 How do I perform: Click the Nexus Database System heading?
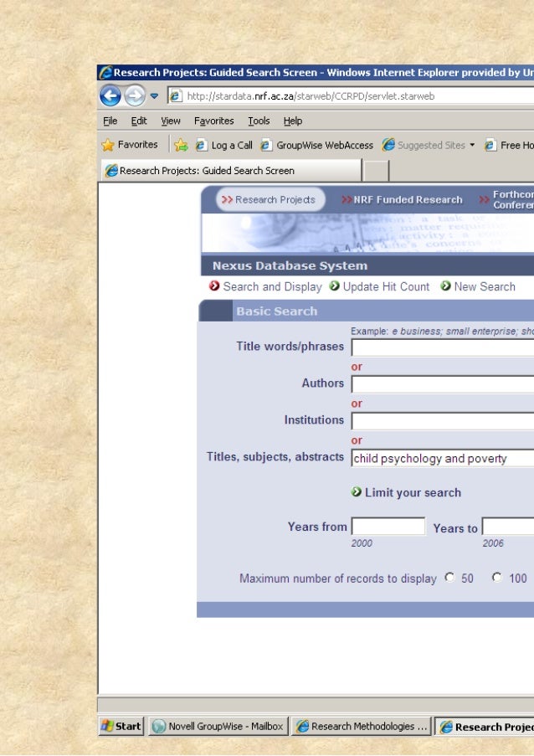[290, 265]
